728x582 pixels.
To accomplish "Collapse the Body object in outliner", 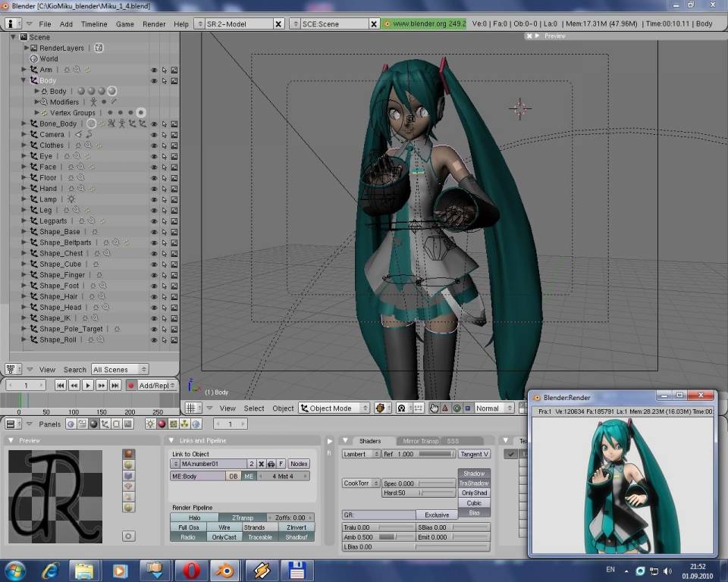I will point(24,80).
